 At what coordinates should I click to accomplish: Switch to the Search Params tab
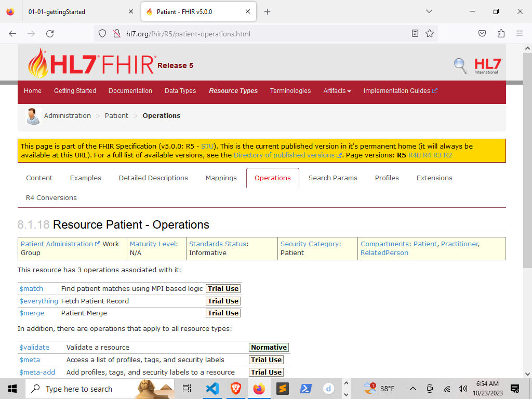[333, 178]
